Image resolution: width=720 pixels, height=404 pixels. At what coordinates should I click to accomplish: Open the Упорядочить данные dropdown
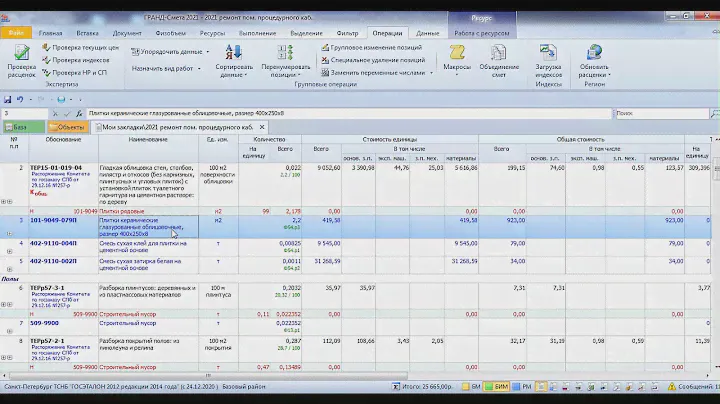click(x=170, y=50)
